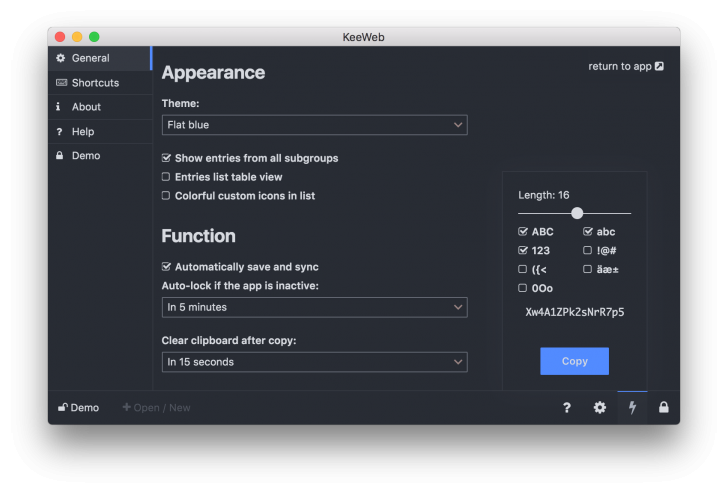
Task: Click the keyboard icon beside Shortcuts
Action: (61, 83)
